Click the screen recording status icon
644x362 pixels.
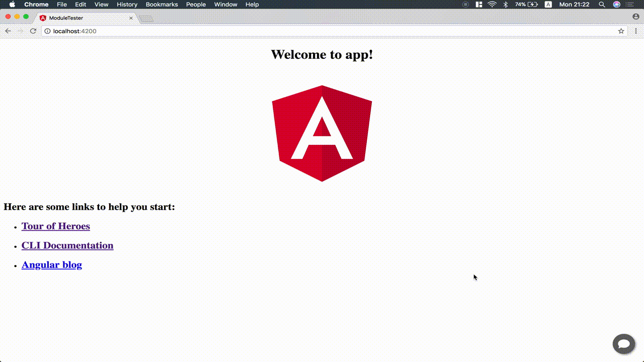click(465, 5)
